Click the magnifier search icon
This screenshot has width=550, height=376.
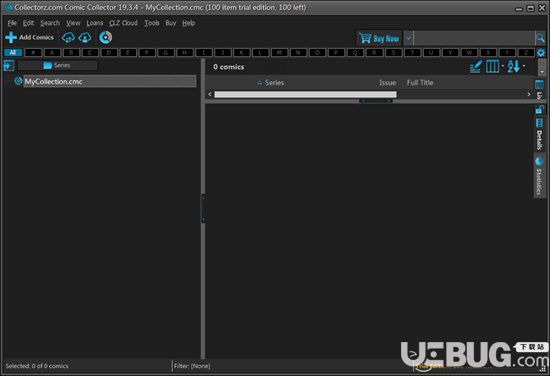coord(540,38)
